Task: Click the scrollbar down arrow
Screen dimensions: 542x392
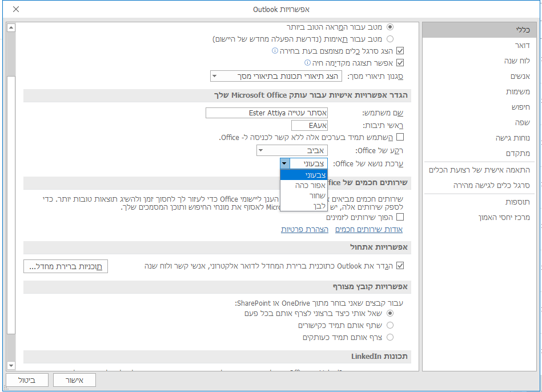Action: [x=11, y=365]
